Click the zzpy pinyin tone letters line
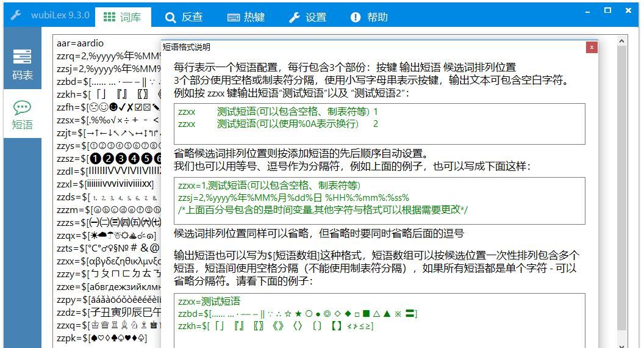644x348 pixels. (x=109, y=299)
